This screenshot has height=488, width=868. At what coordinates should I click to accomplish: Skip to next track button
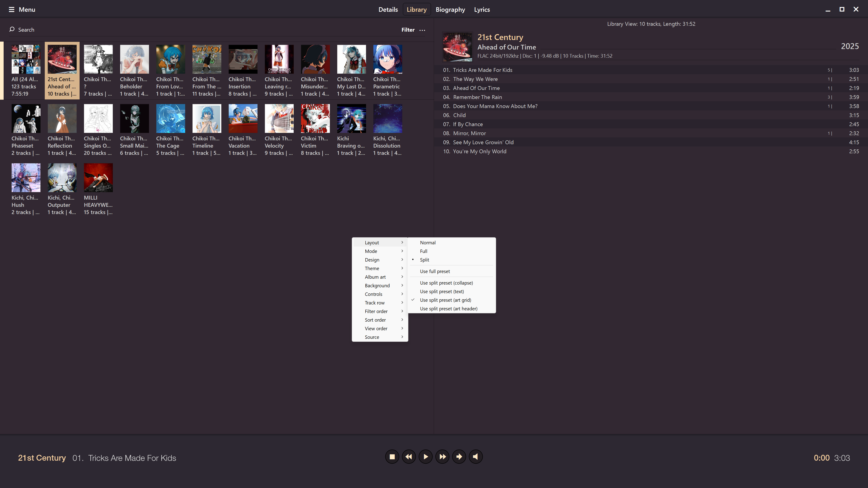pos(442,457)
